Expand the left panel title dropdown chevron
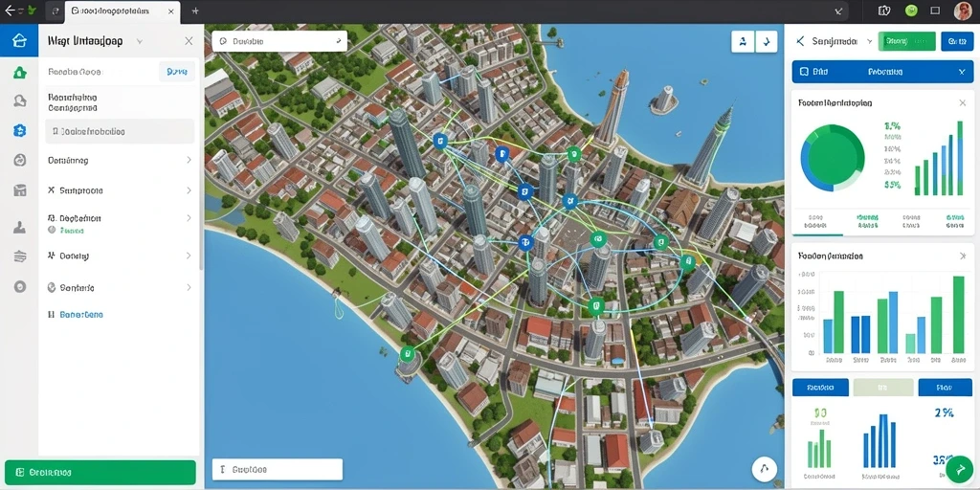This screenshot has width=980, height=490. (139, 41)
